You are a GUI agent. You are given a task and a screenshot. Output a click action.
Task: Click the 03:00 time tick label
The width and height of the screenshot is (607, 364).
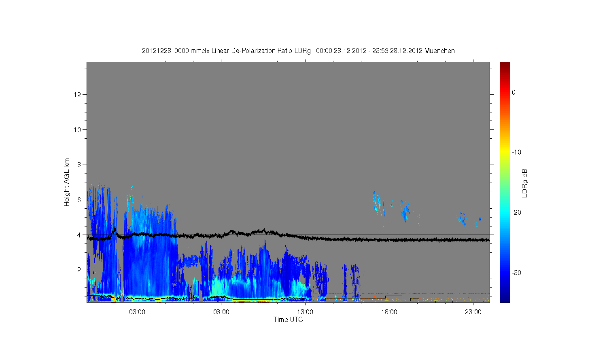(137, 312)
